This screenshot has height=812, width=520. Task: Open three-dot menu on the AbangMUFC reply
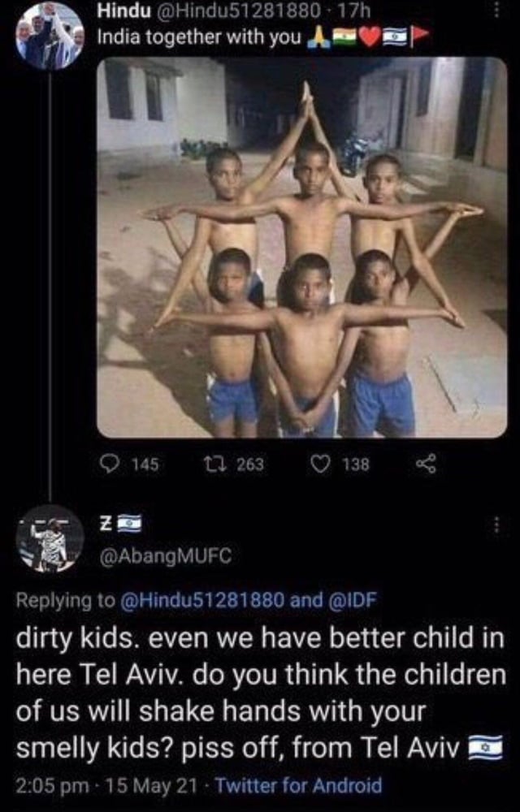coord(496,525)
